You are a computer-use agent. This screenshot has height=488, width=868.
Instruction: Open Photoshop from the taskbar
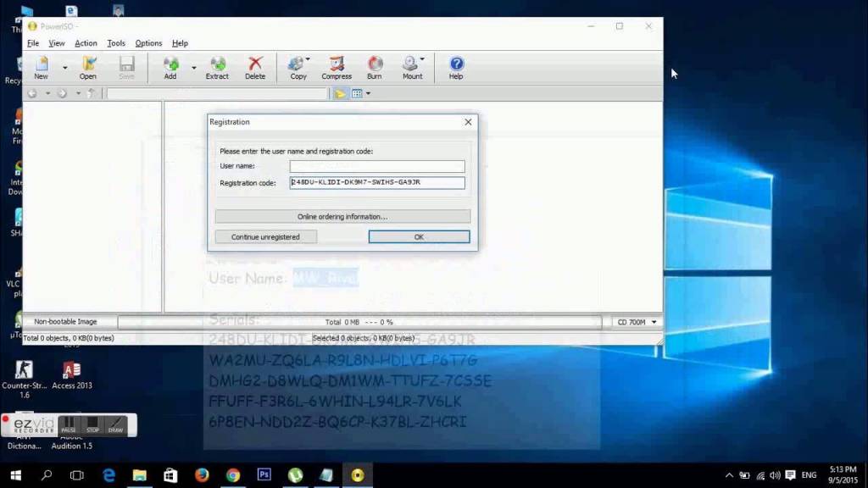pyautogui.click(x=264, y=475)
